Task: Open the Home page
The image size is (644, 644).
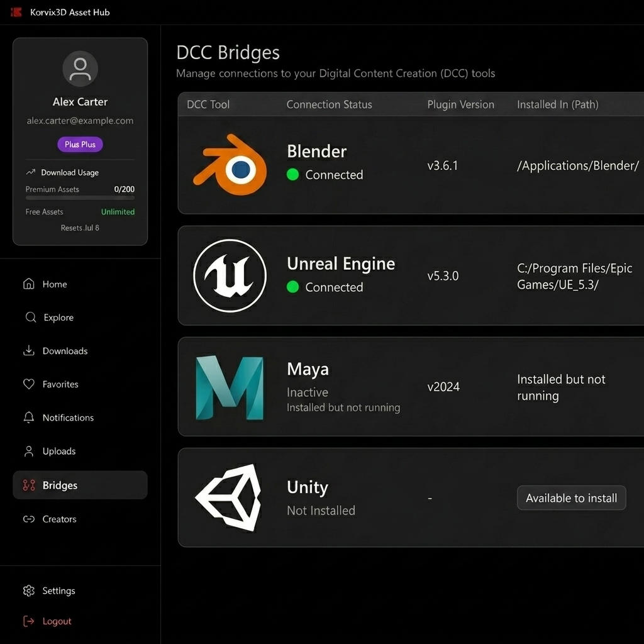Action: (80, 284)
